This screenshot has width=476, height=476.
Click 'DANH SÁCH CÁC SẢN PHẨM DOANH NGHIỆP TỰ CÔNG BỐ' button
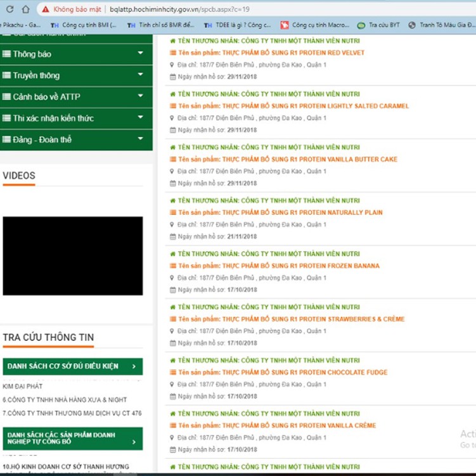point(72,438)
